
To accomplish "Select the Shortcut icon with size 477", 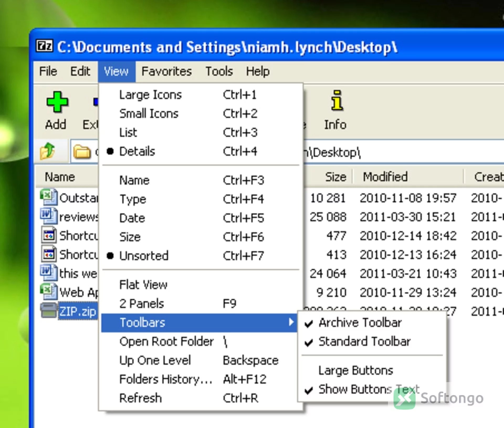I will pos(49,235).
